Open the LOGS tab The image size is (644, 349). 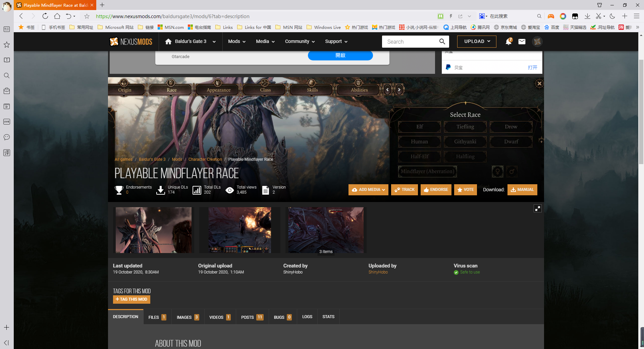pyautogui.click(x=307, y=317)
